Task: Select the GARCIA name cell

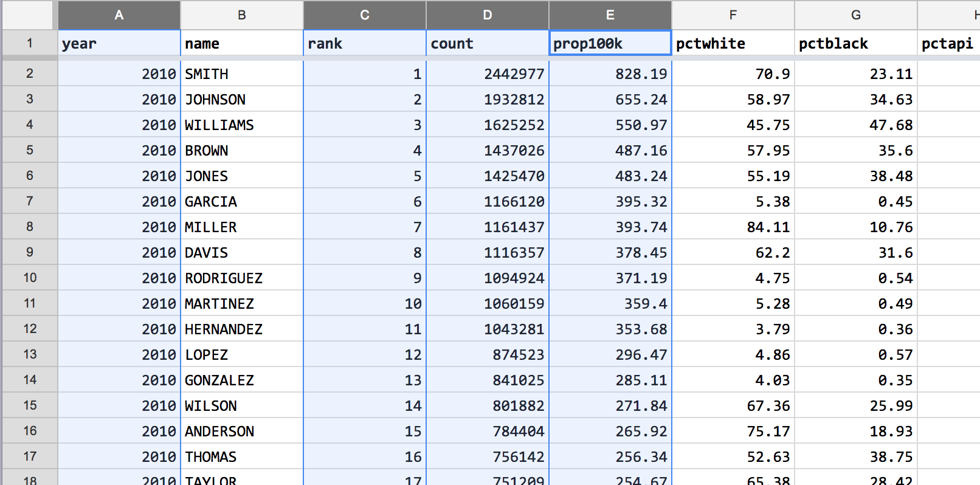Action: point(242,201)
